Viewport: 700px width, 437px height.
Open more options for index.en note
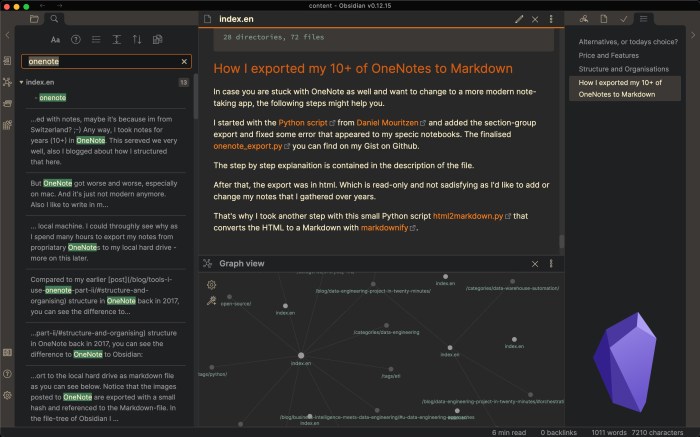550,18
